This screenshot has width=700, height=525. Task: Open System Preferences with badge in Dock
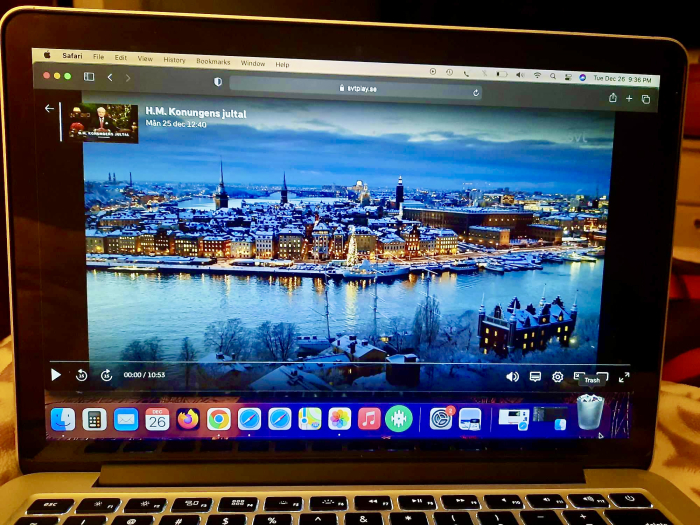coord(441,419)
